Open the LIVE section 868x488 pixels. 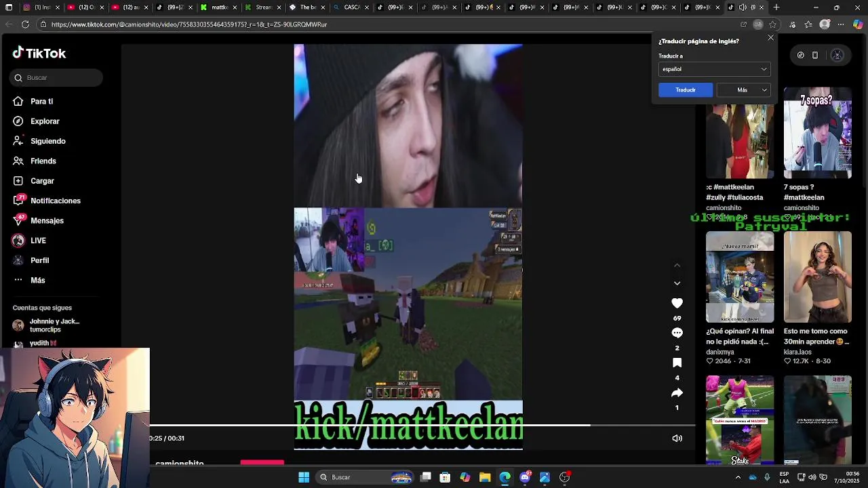pos(38,241)
